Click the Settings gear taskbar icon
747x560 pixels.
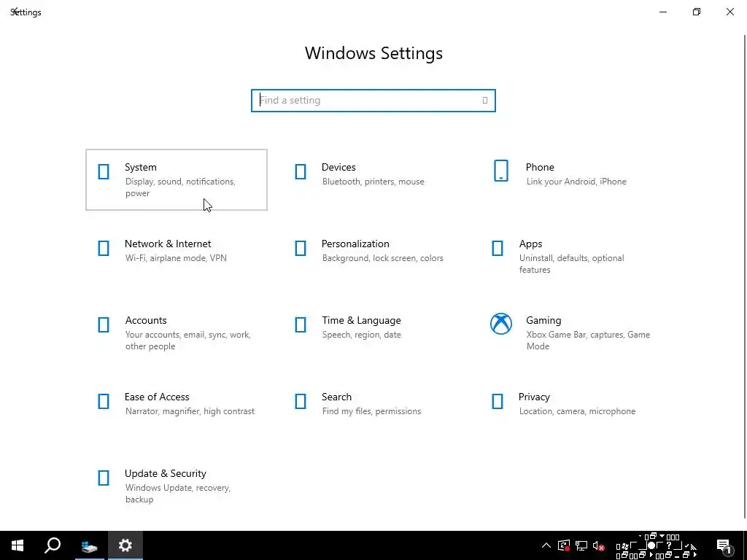click(x=125, y=545)
